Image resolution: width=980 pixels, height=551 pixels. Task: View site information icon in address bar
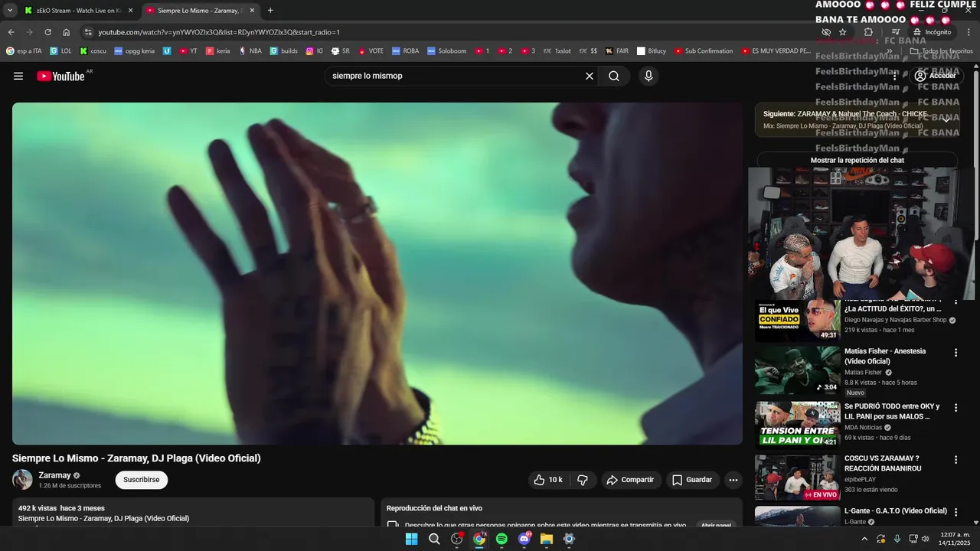coord(88,32)
